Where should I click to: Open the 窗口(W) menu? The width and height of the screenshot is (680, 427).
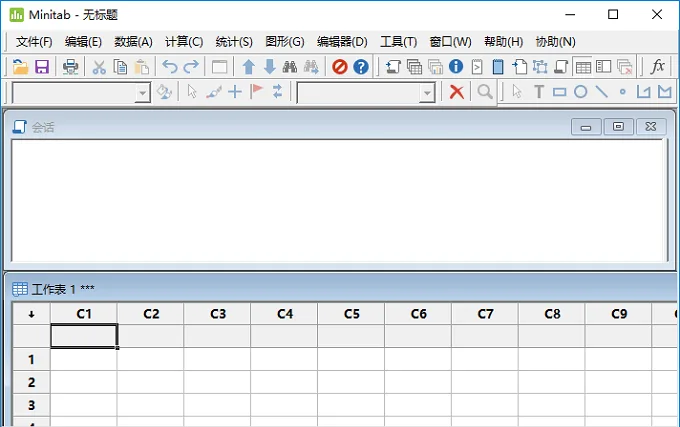[450, 42]
